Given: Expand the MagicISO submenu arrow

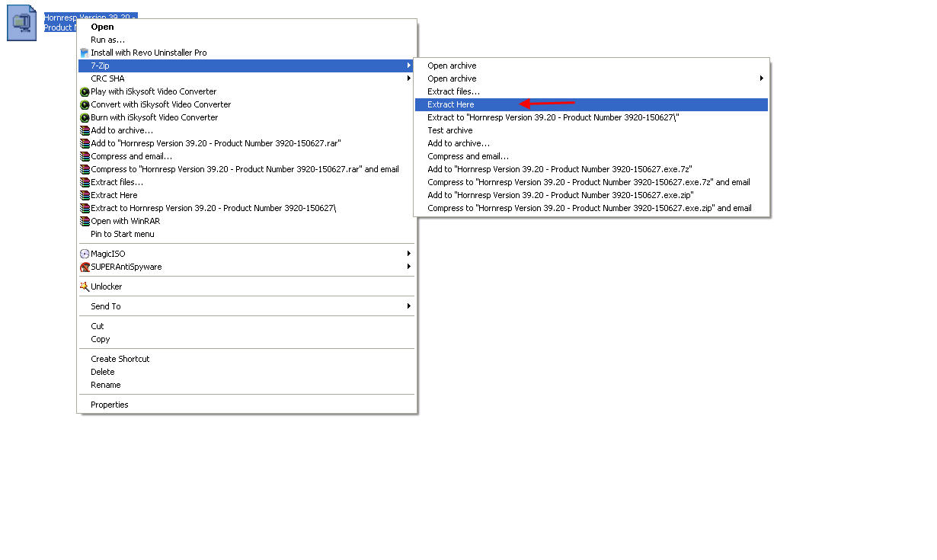Looking at the screenshot, I should pyautogui.click(x=409, y=254).
